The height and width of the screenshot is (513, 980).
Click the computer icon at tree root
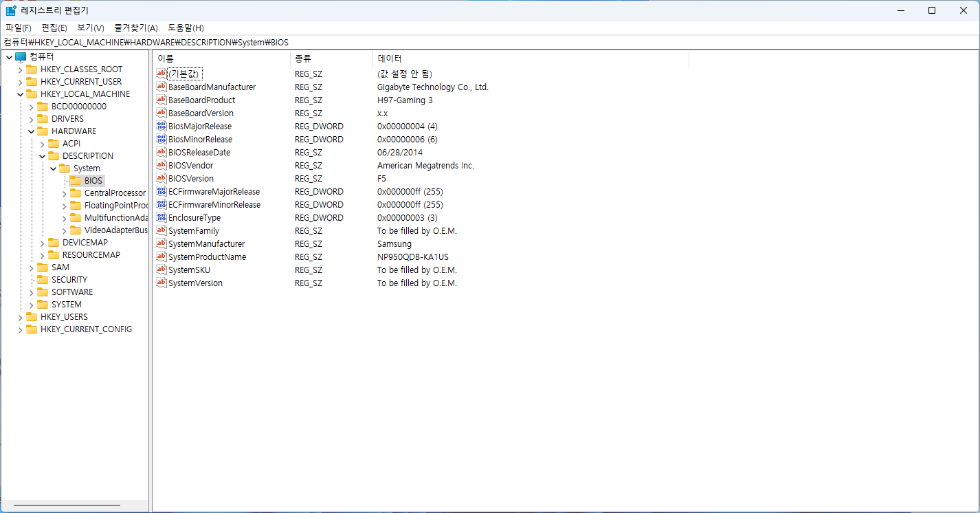[x=21, y=57]
